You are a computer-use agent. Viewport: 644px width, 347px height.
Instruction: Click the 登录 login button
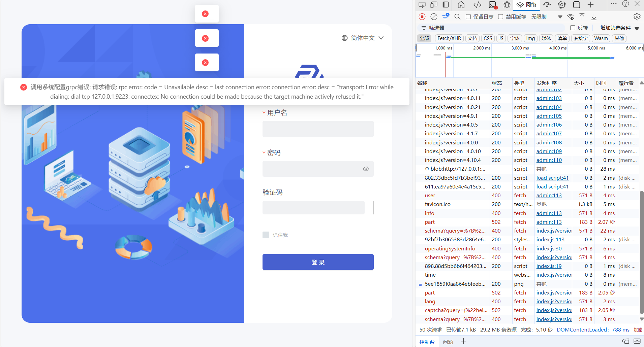tap(318, 262)
